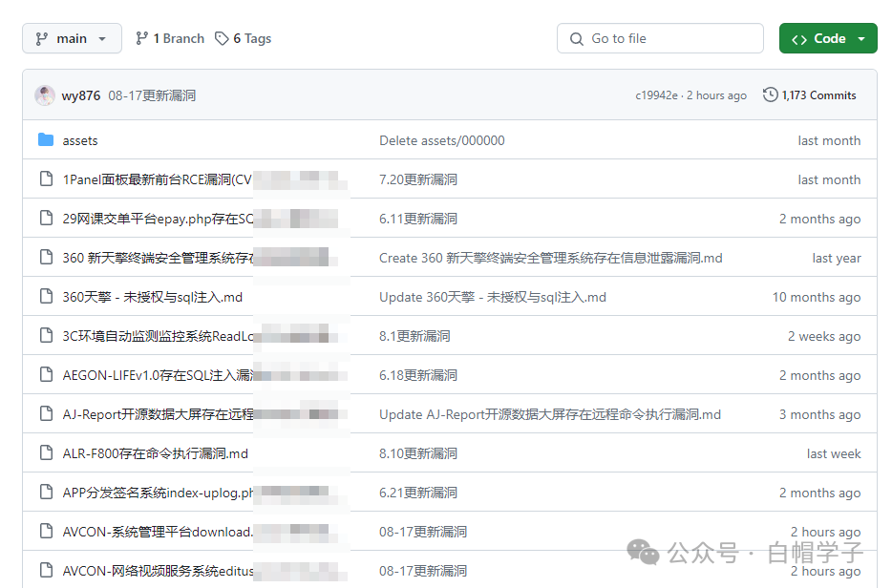892x588 pixels.
Task: Open the main branch selector dropdown
Action: coord(72,39)
